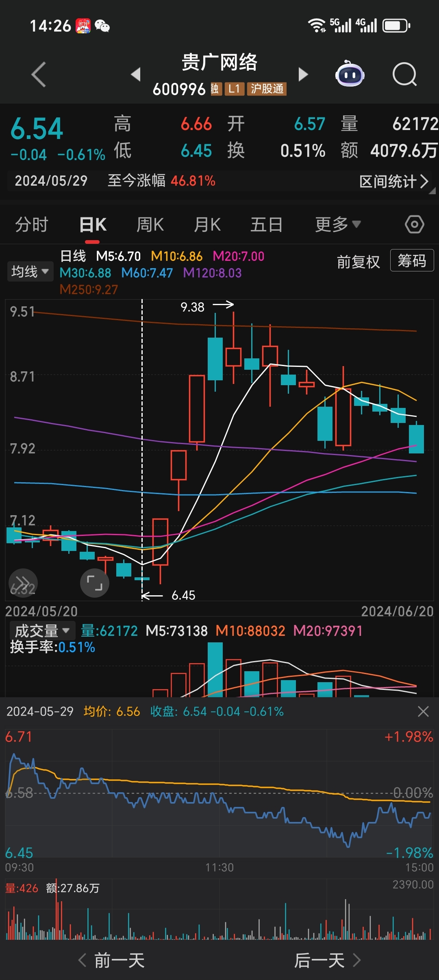This screenshot has height=980, width=439.
Task: Open the search magnifier icon
Action: click(405, 74)
